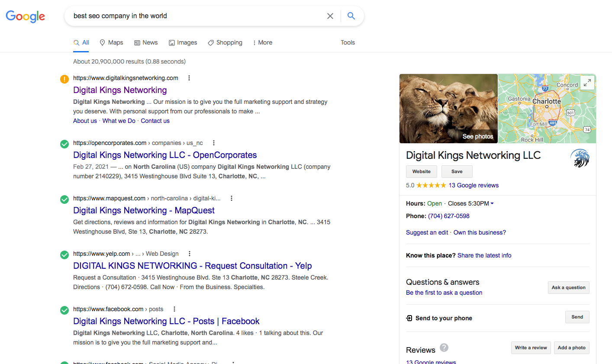Screen dimensions: 612x364
Task: Open the 13 Google reviews link beside stars
Action: [473, 185]
